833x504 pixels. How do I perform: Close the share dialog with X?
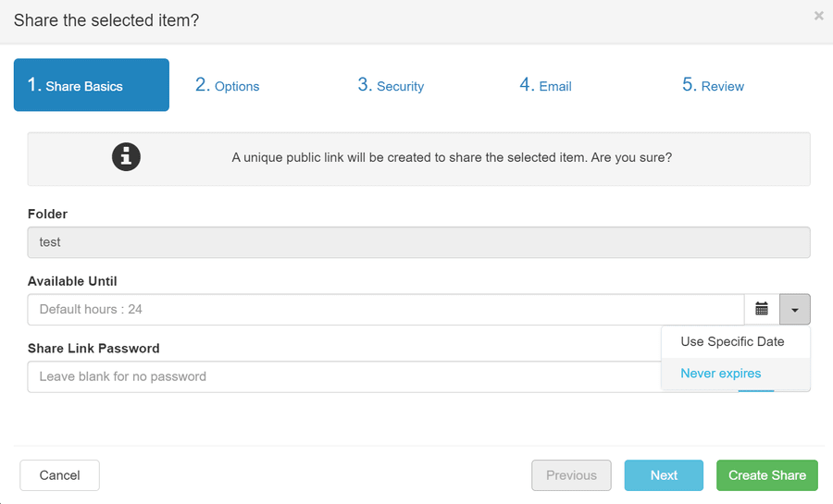818,16
